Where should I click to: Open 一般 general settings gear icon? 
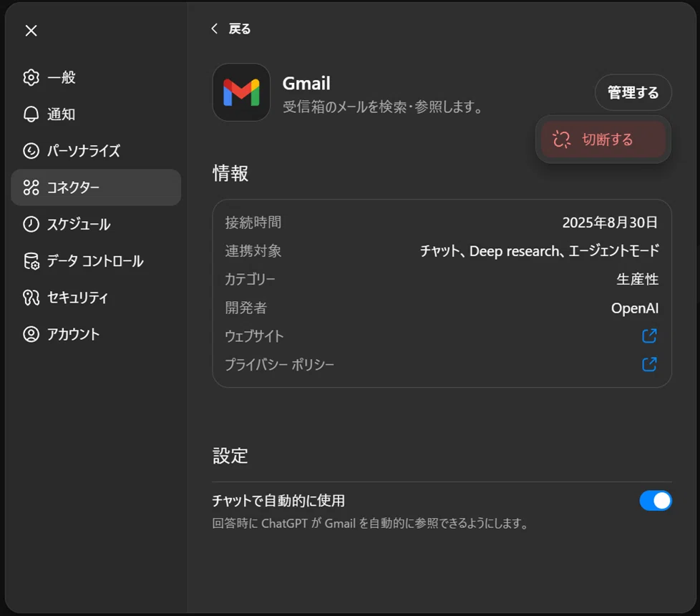[31, 77]
